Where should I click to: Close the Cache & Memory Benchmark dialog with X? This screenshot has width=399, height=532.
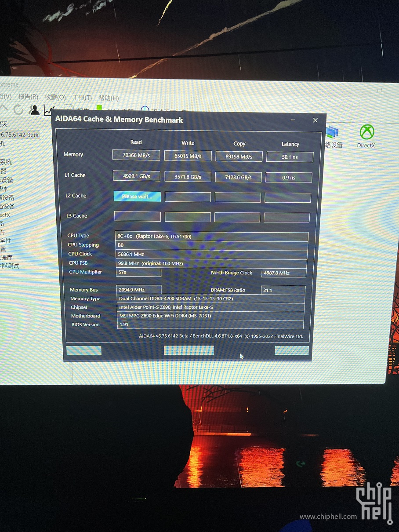[x=315, y=120]
